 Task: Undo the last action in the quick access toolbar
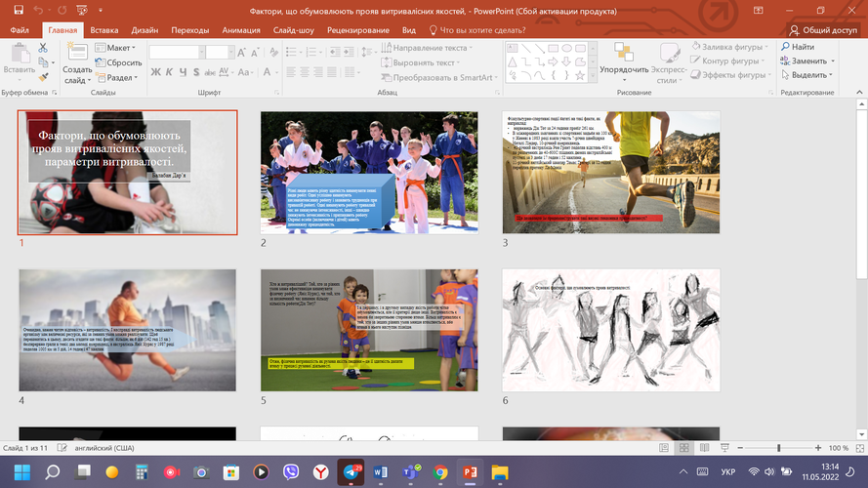[38, 10]
